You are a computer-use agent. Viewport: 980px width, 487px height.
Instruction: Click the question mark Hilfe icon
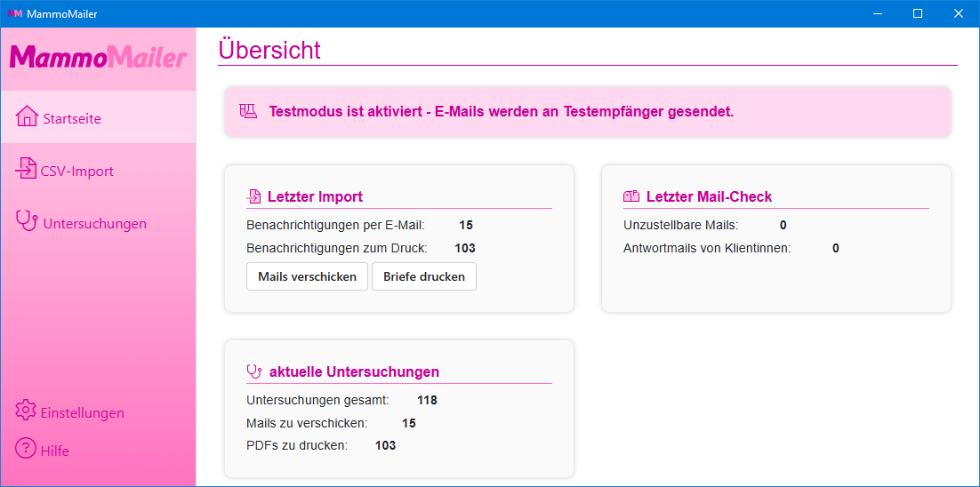click(26, 450)
